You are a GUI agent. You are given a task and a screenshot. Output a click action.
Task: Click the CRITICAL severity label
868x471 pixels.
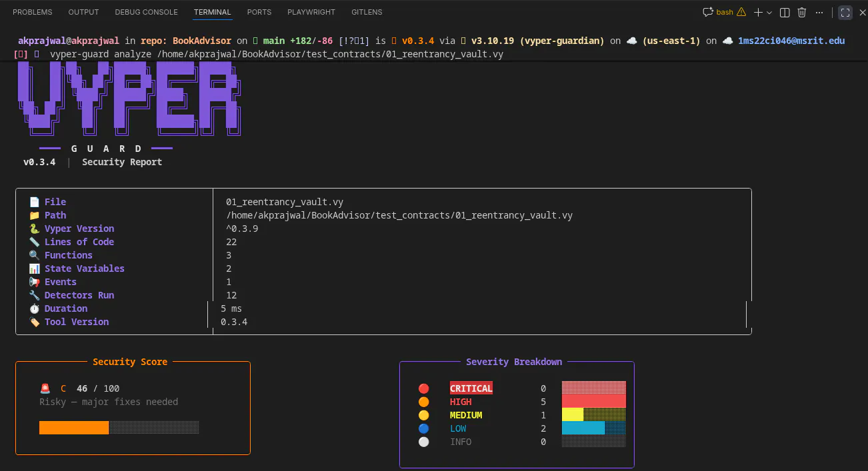pos(471,388)
